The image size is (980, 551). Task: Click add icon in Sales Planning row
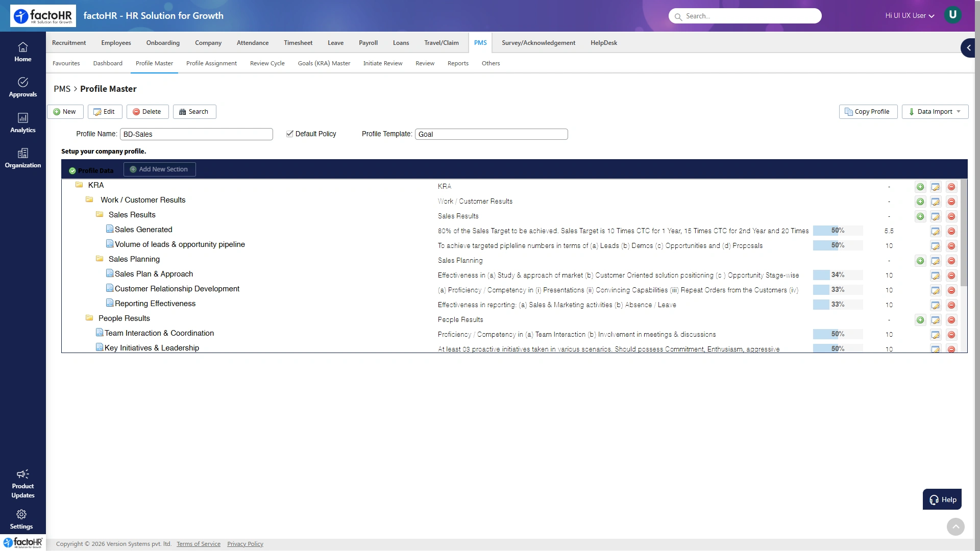point(920,261)
